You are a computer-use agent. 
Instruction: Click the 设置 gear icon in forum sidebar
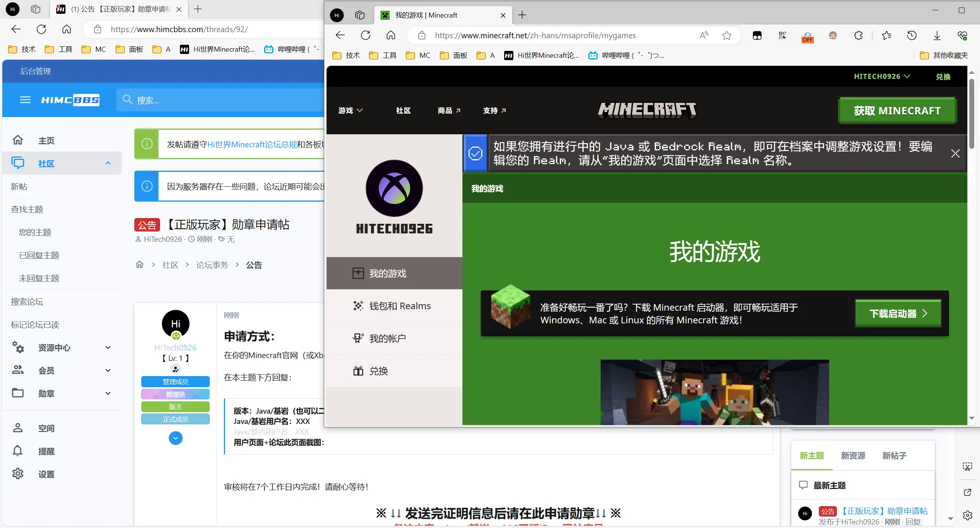coord(18,474)
